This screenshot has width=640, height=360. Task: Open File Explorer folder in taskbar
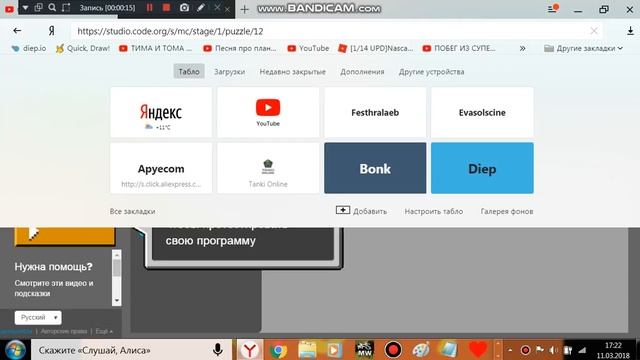tap(307, 350)
